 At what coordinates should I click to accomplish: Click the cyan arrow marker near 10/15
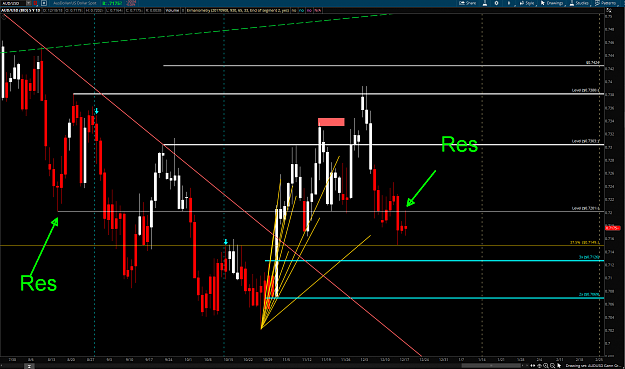click(226, 242)
